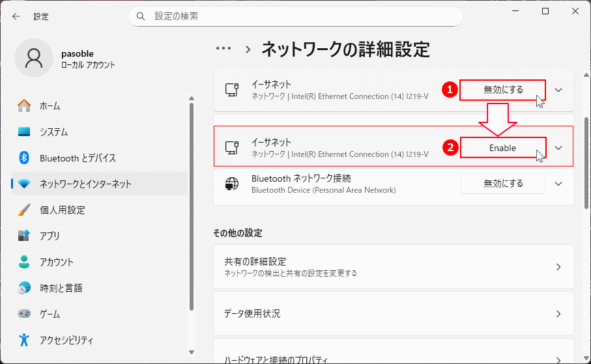Focus the settings search field
This screenshot has height=364, width=591.
click(x=296, y=16)
